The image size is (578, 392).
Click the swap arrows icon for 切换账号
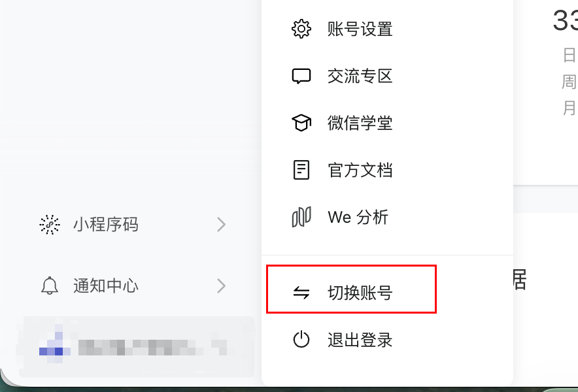click(301, 293)
